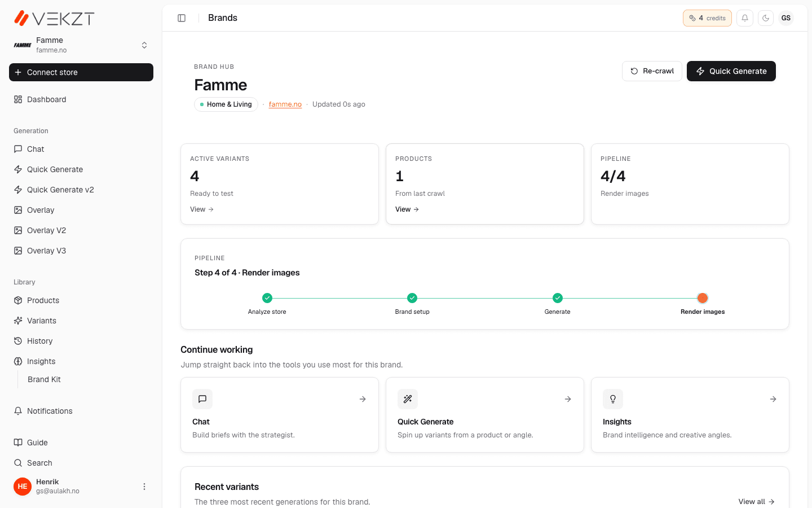
Task: Click the Insights brain icon
Action: [x=18, y=361]
